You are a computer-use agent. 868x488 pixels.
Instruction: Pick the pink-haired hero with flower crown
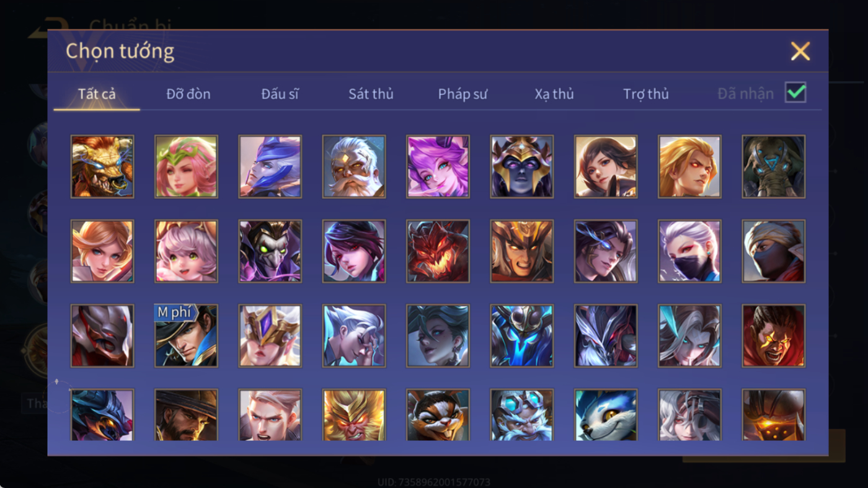[186, 167]
